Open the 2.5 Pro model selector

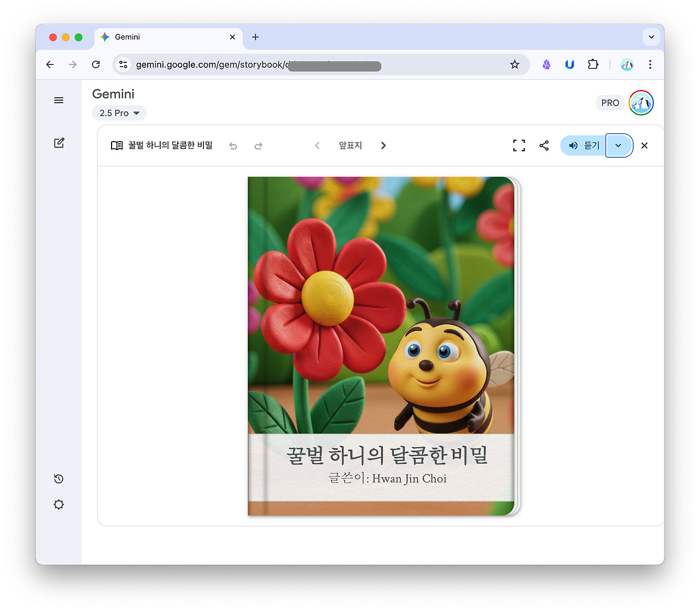(x=119, y=113)
